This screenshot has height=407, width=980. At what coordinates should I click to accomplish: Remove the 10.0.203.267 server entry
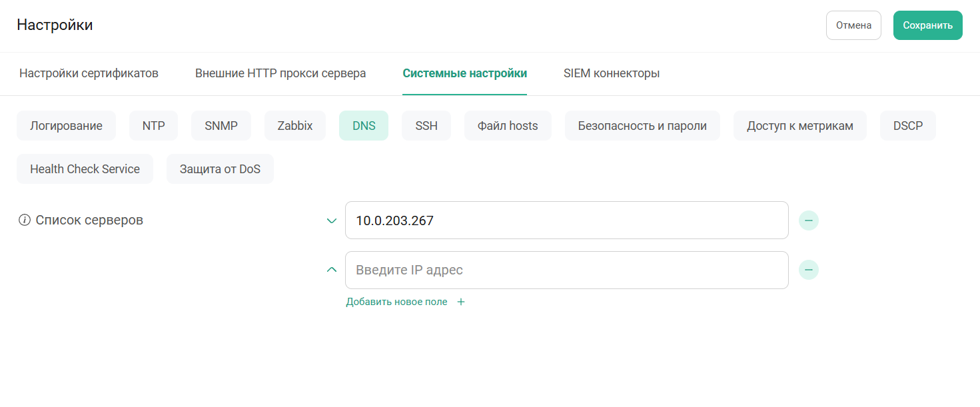click(808, 220)
